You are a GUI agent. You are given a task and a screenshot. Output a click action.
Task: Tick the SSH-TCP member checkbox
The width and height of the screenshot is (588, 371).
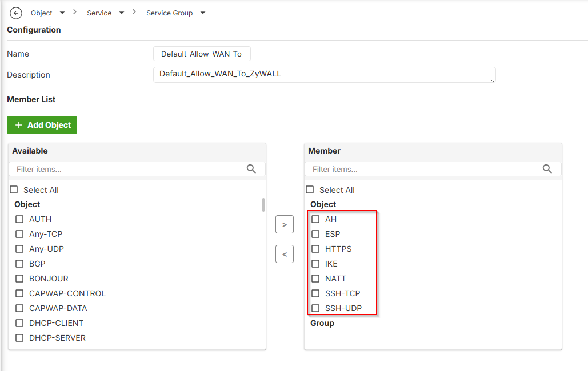click(315, 293)
